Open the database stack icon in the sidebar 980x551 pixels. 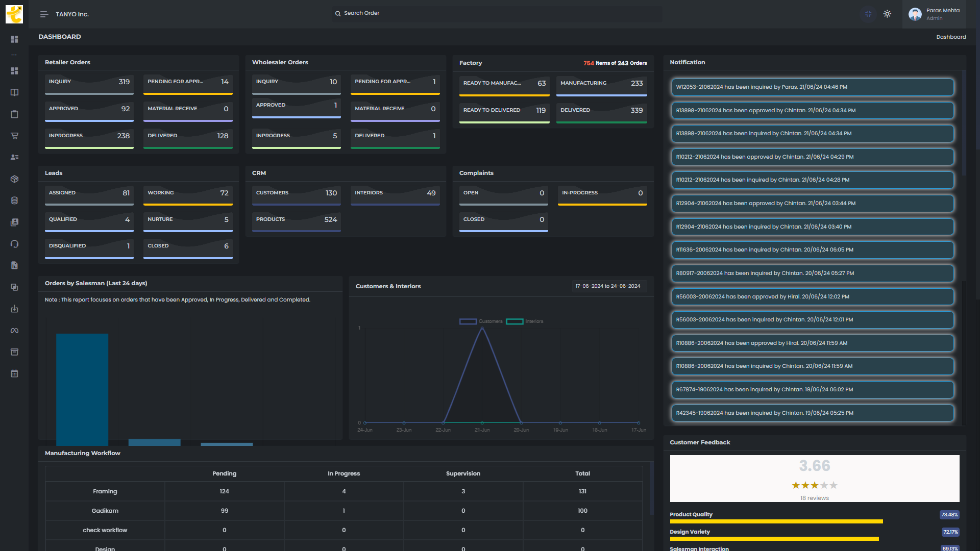point(14,201)
